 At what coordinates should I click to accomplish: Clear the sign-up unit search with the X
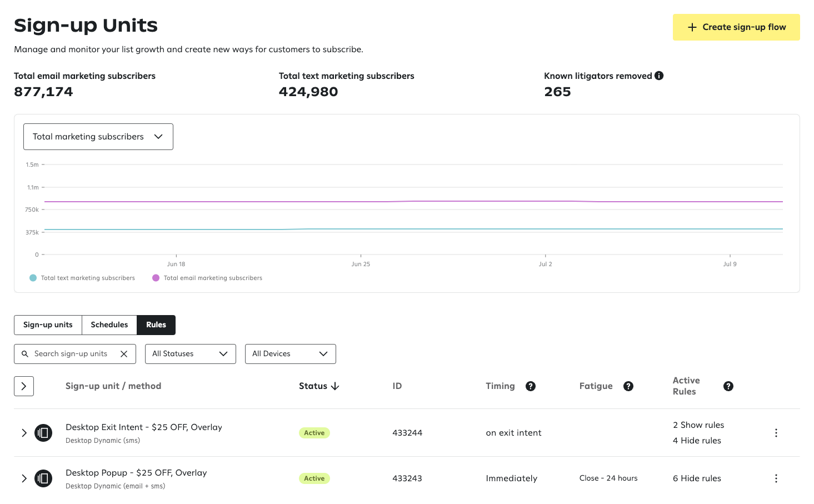124,353
